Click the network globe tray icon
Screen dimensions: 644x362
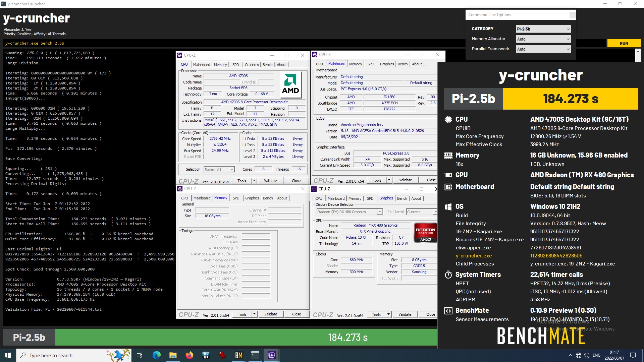tap(579, 355)
